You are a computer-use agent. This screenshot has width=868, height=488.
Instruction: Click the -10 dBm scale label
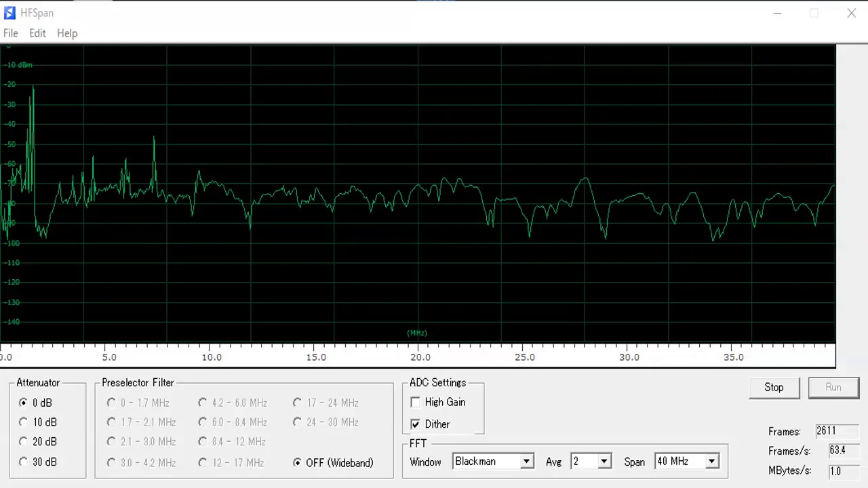pyautogui.click(x=18, y=65)
